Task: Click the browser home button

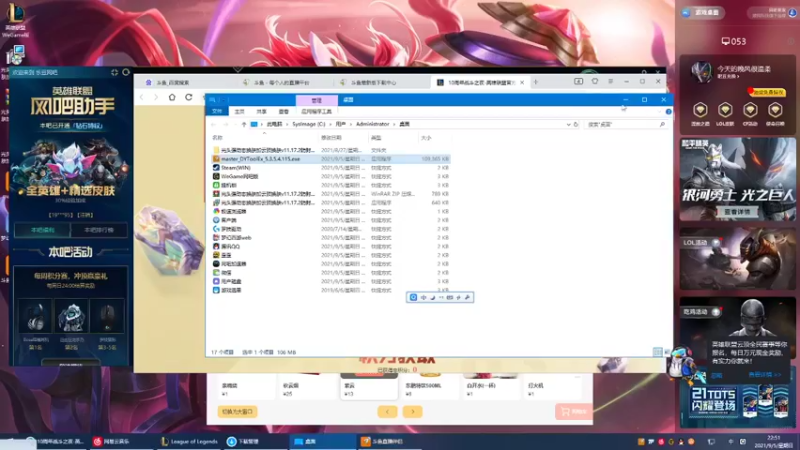Action: click(x=172, y=97)
